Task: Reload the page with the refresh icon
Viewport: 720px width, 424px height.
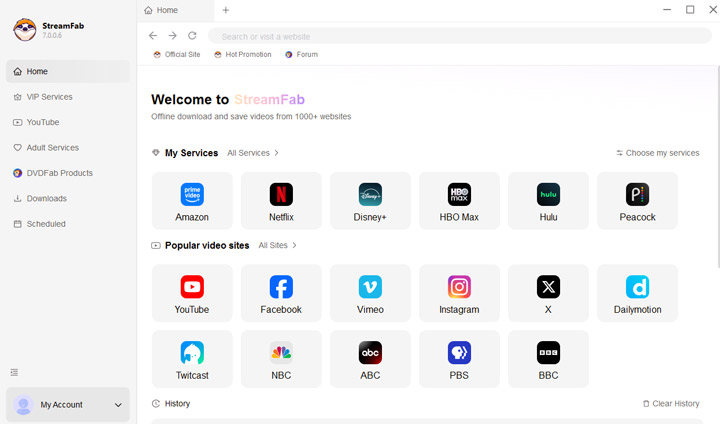Action: tap(192, 35)
